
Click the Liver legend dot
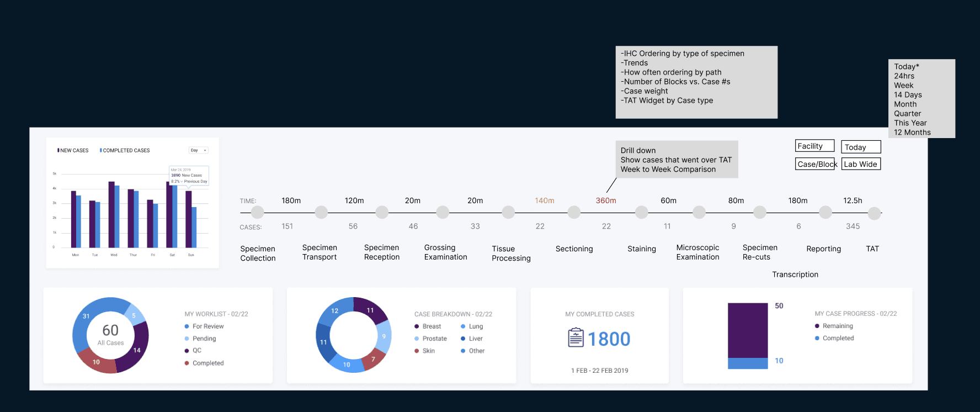tap(463, 339)
